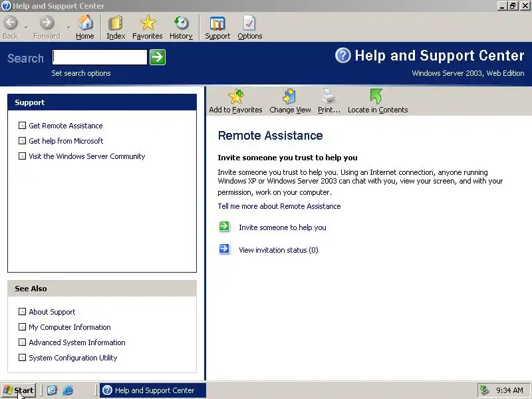Click bullet icon beside Visit the Windows Server Community

tap(22, 156)
